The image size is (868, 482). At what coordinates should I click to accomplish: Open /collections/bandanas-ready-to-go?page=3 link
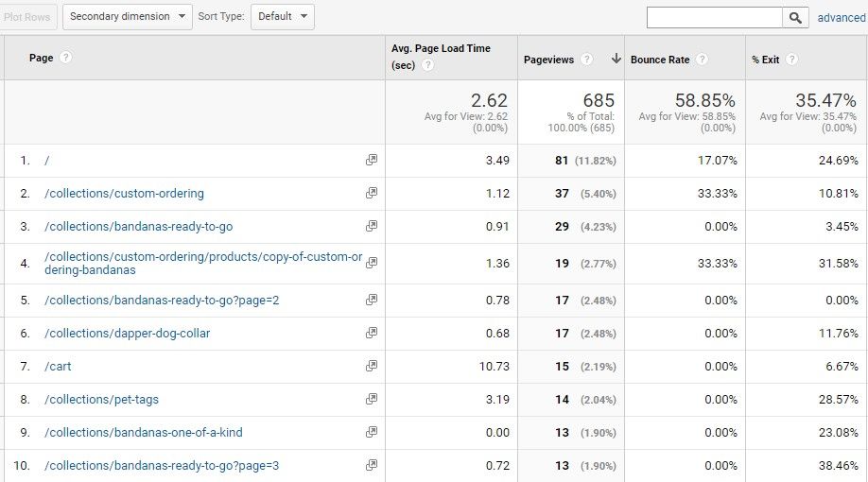[162, 466]
